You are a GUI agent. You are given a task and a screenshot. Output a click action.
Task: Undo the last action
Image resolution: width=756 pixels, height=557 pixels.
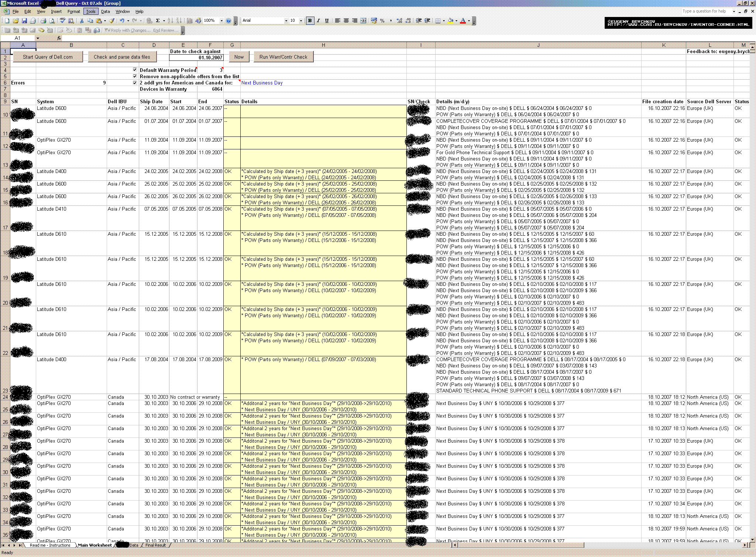click(x=122, y=21)
